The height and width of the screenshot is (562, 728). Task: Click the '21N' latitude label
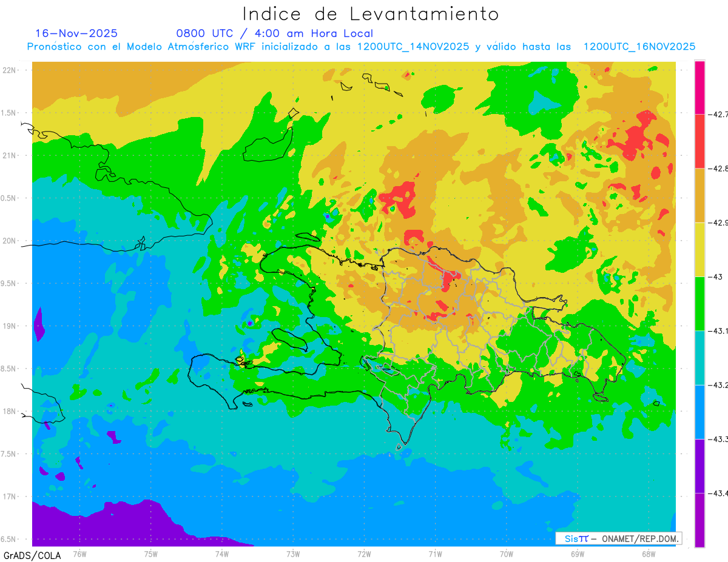(x=10, y=155)
